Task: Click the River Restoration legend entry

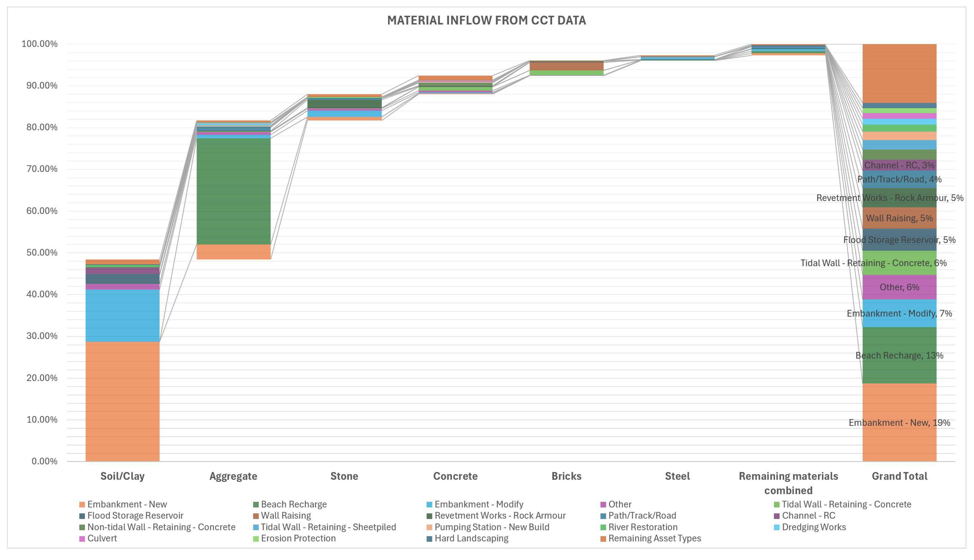Action: point(639,527)
